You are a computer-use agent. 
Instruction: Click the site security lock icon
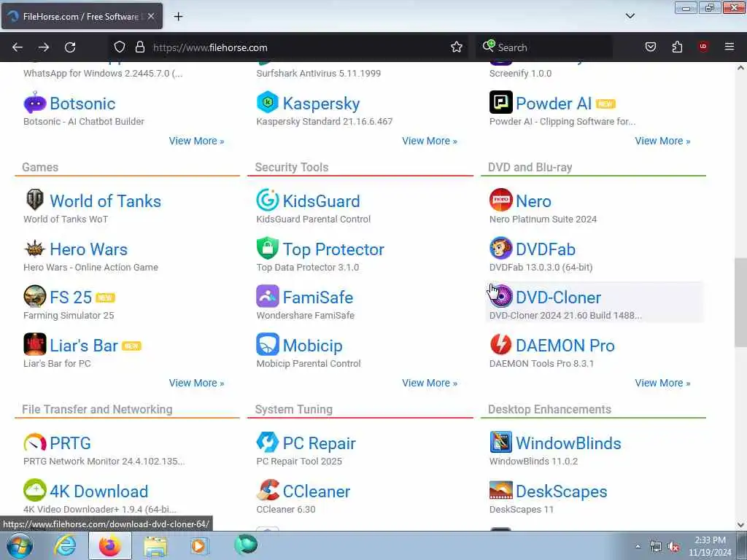pyautogui.click(x=139, y=47)
